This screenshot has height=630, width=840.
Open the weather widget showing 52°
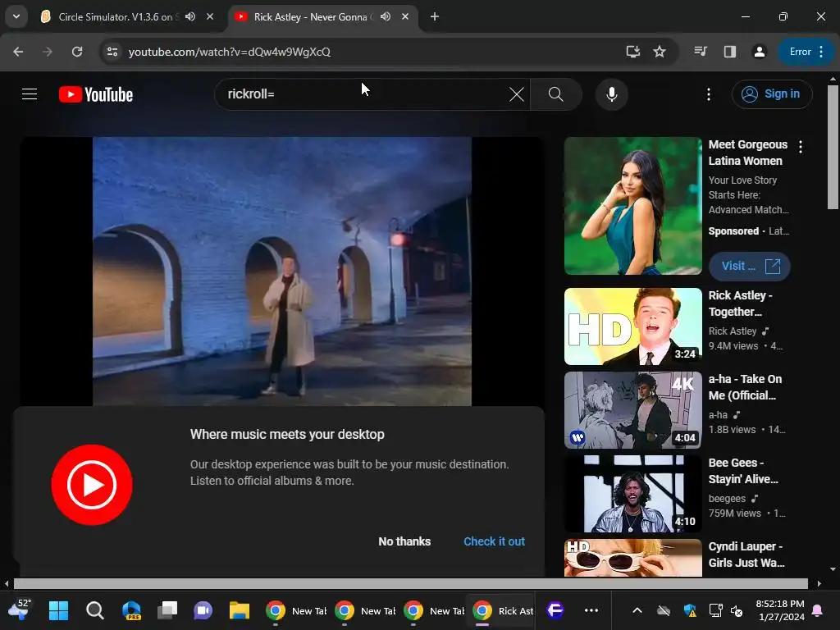pyautogui.click(x=19, y=609)
